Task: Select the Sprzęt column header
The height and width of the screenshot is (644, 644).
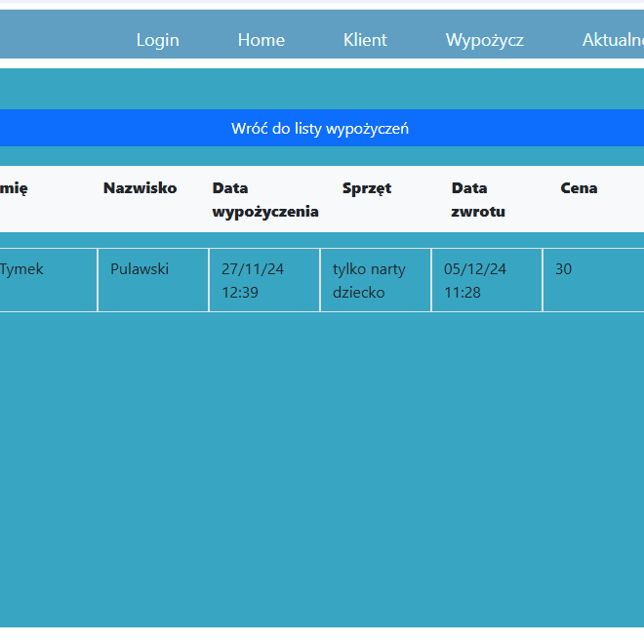Action: pos(367,188)
